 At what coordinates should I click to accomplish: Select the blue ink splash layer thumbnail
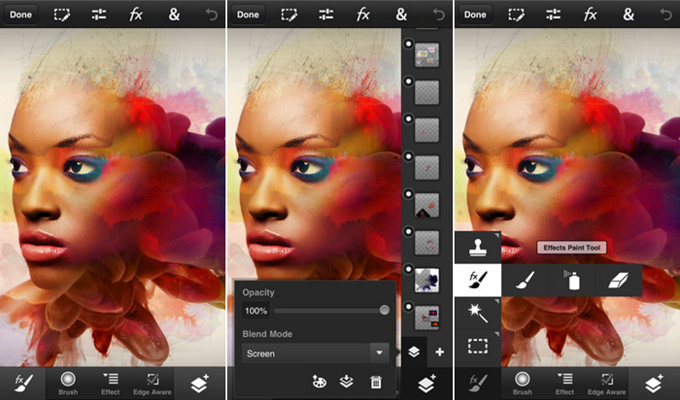pyautogui.click(x=427, y=280)
